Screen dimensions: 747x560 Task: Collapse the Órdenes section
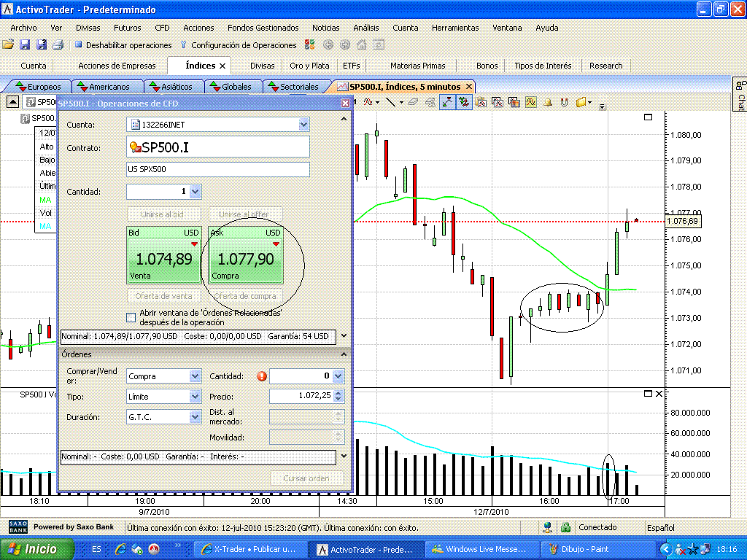[x=344, y=354]
